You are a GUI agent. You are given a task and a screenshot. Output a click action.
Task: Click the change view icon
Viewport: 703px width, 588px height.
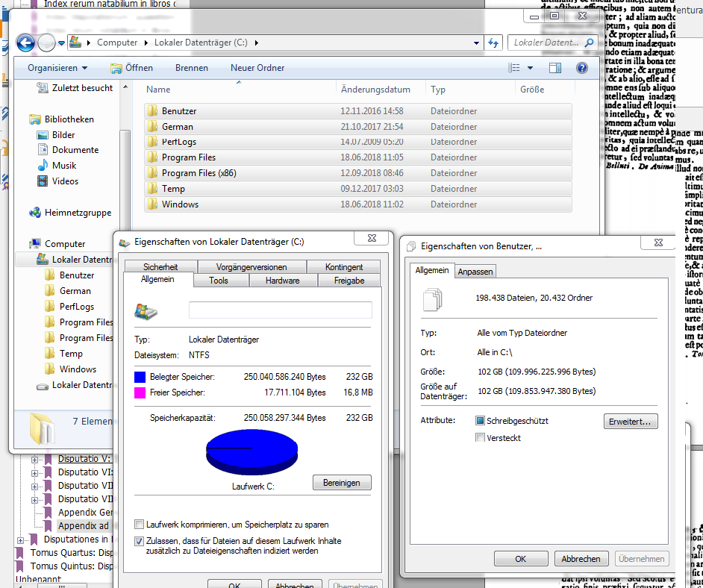[x=513, y=68]
